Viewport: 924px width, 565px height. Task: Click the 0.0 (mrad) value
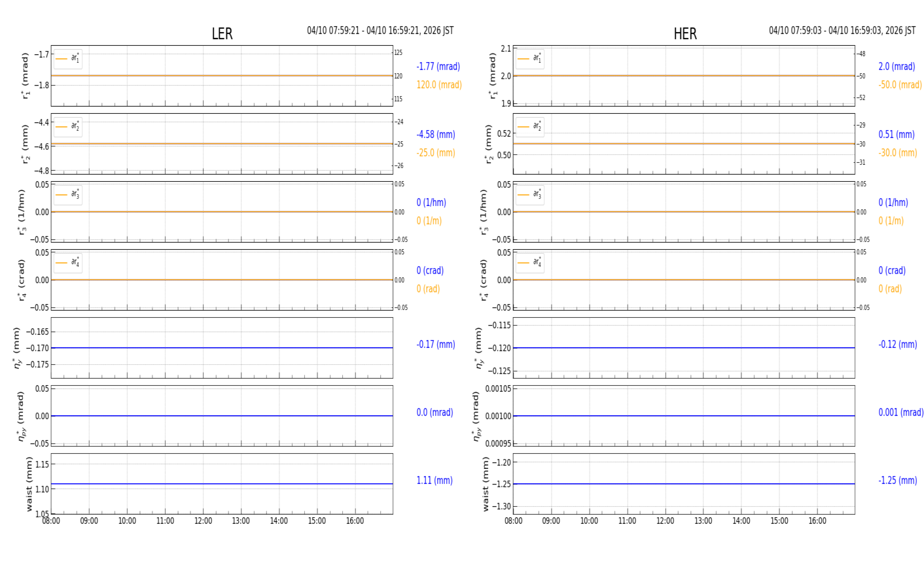(435, 413)
